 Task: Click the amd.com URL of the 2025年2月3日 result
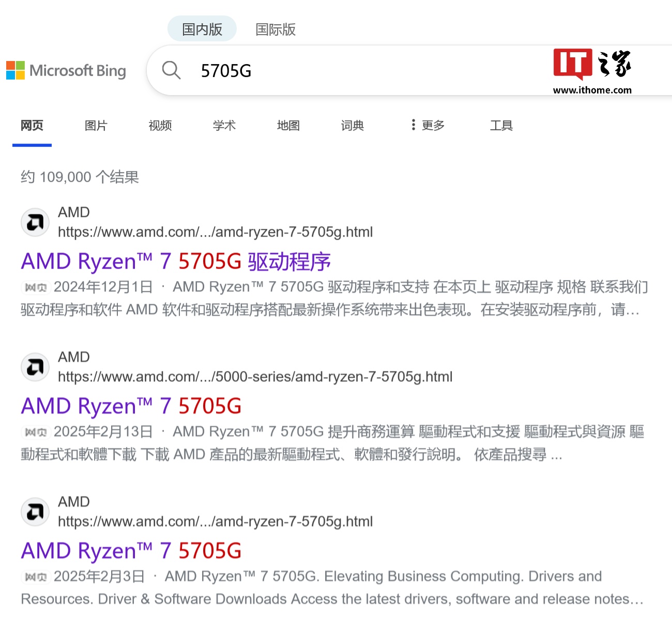click(215, 521)
